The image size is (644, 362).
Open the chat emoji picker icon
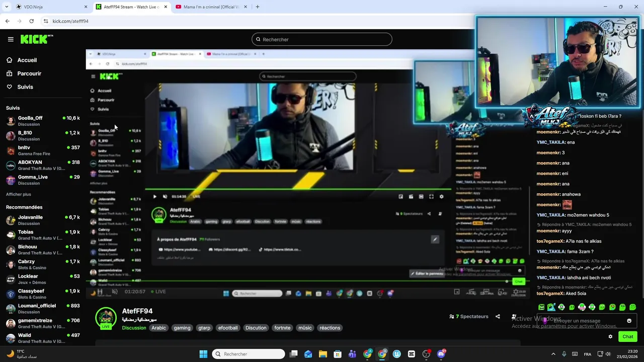pyautogui.click(x=629, y=321)
